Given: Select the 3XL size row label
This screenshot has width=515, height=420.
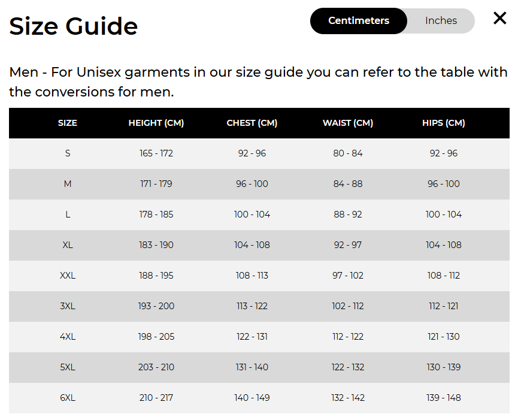Looking at the screenshot, I should pos(68,306).
